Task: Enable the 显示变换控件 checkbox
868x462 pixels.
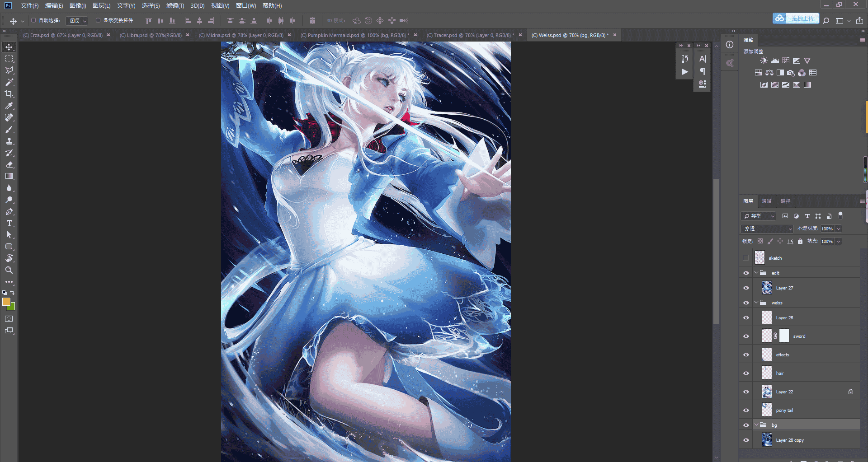Action: tap(98, 20)
